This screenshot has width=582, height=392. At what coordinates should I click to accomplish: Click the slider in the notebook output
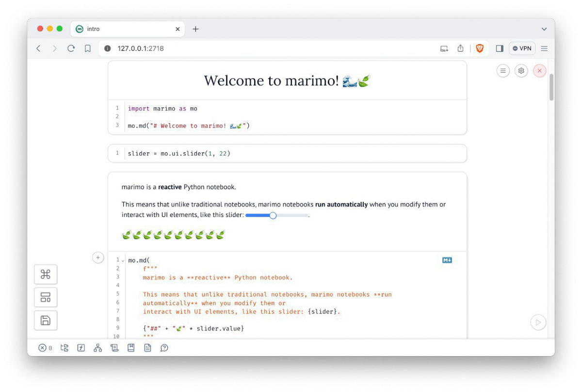[273, 215]
